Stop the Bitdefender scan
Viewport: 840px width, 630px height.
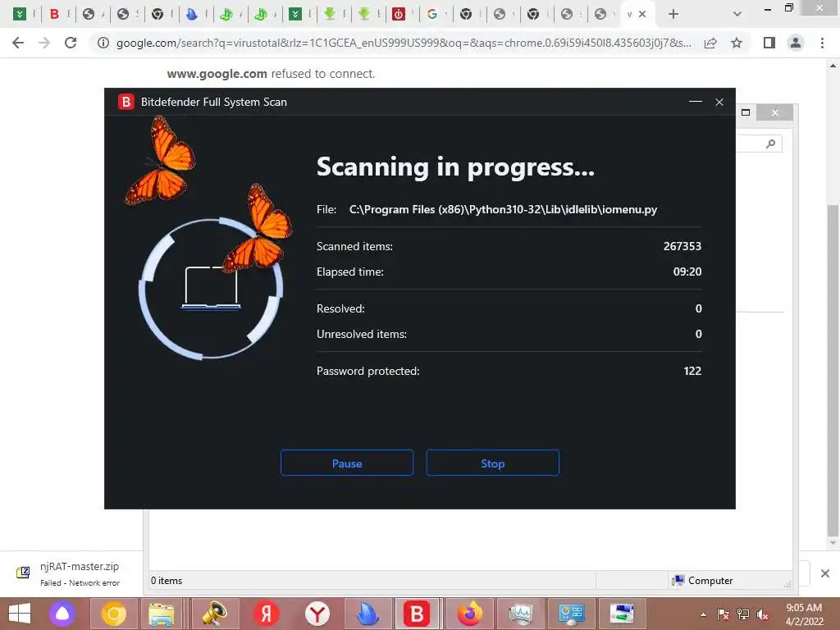(x=492, y=463)
